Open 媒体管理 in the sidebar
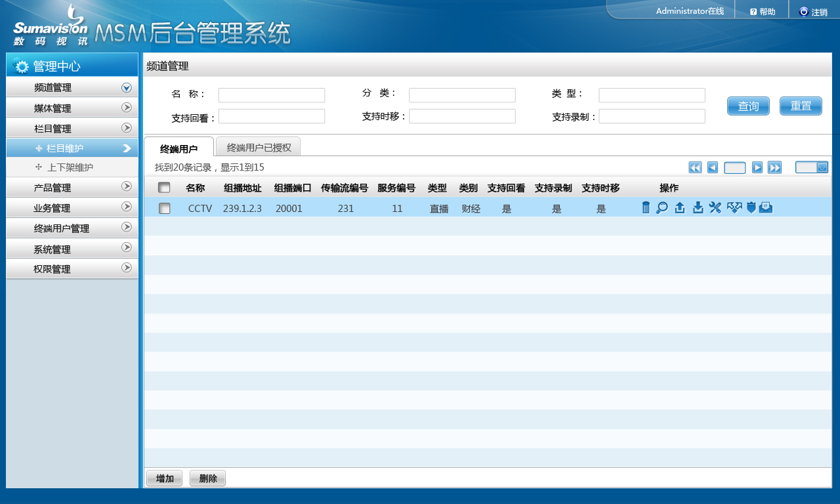The image size is (840, 504). pos(72,108)
